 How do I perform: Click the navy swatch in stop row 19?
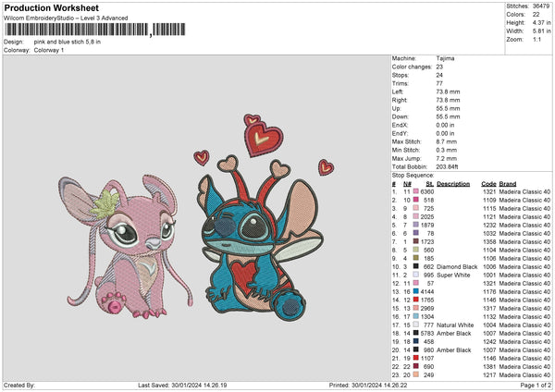[416, 341]
